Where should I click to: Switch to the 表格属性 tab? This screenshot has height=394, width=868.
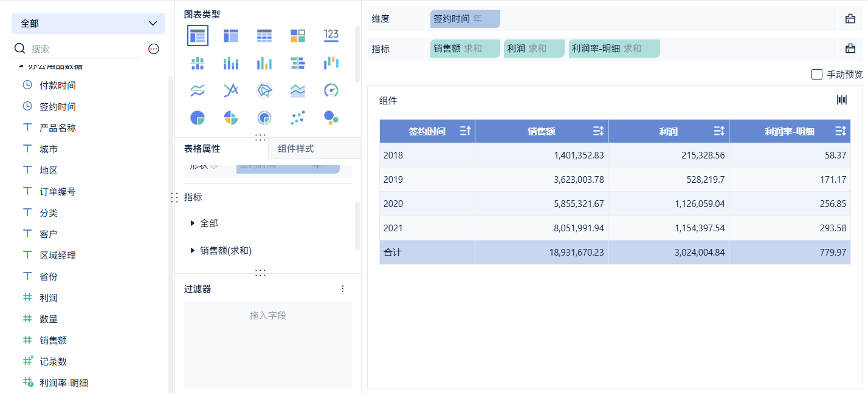tap(202, 149)
